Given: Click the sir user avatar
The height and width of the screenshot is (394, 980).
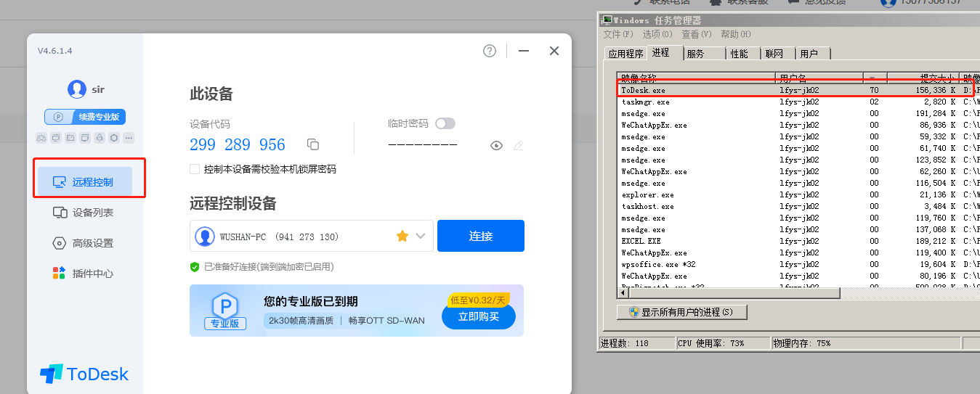Looking at the screenshot, I should click(x=77, y=89).
